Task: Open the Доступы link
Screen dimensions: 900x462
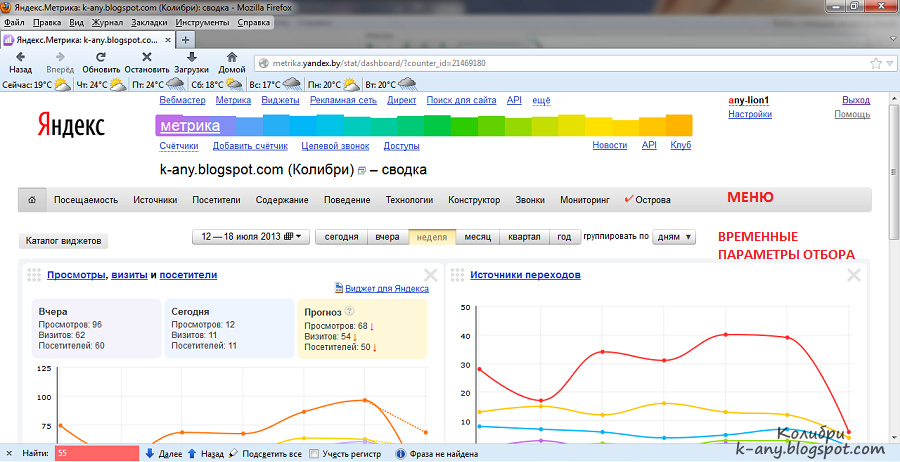Action: [401, 146]
